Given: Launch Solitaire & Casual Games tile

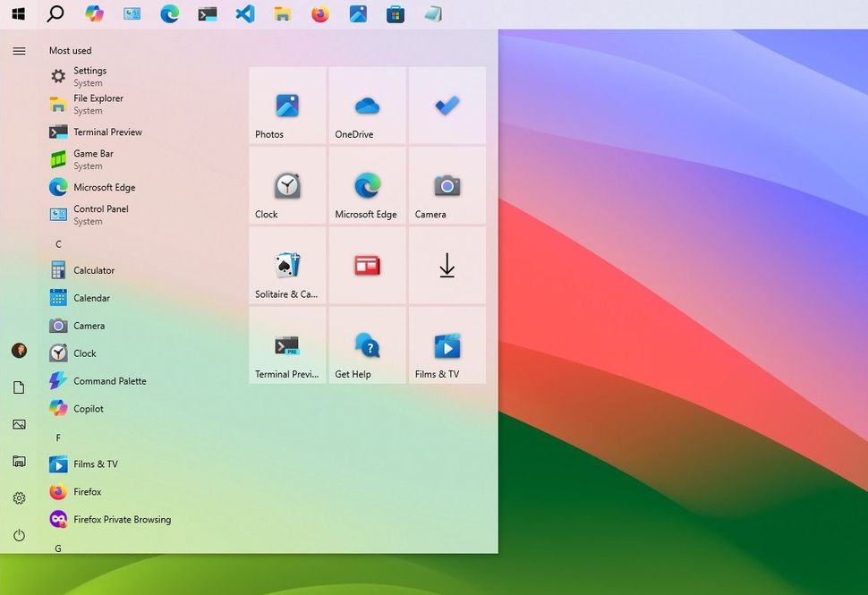Looking at the screenshot, I should click(x=286, y=265).
